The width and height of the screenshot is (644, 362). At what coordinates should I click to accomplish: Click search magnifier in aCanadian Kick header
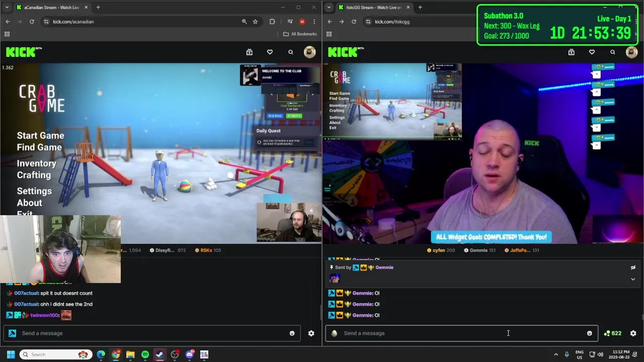pos(290,52)
